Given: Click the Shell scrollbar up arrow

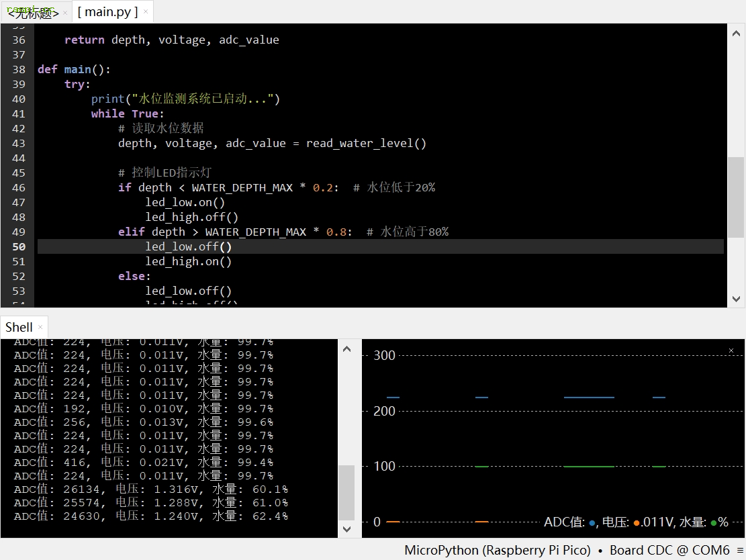Looking at the screenshot, I should coord(346,348).
